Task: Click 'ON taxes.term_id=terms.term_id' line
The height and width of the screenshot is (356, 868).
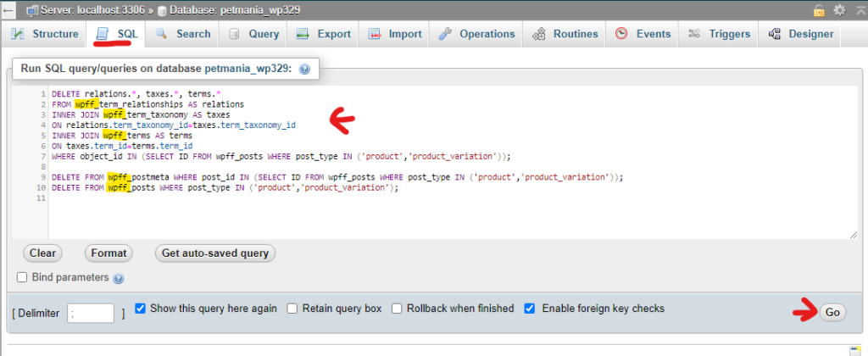Action: coord(122,146)
